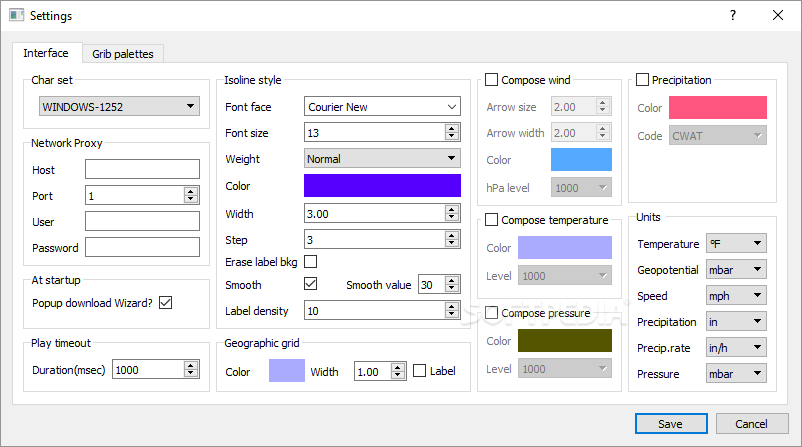Image resolution: width=802 pixels, height=447 pixels.
Task: Enable the Precipitation checkbox
Action: (x=642, y=79)
